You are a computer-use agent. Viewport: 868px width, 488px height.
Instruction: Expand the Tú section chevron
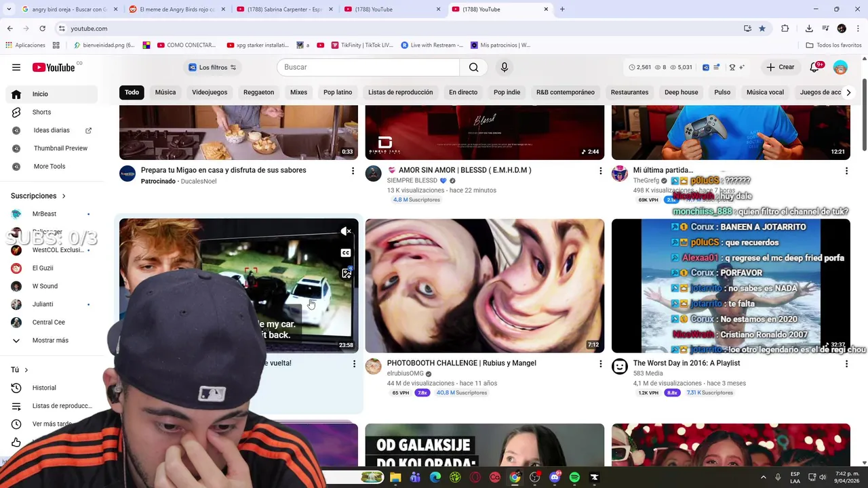[x=26, y=370]
